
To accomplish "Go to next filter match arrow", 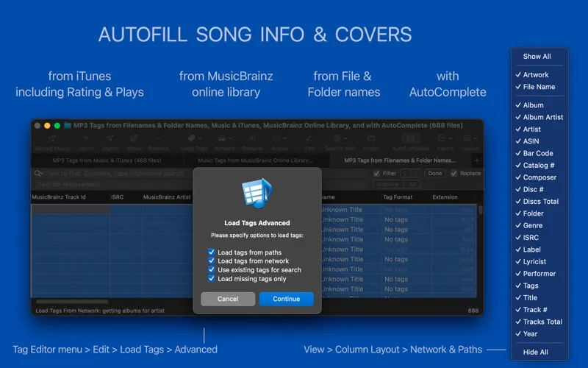I will [x=415, y=173].
